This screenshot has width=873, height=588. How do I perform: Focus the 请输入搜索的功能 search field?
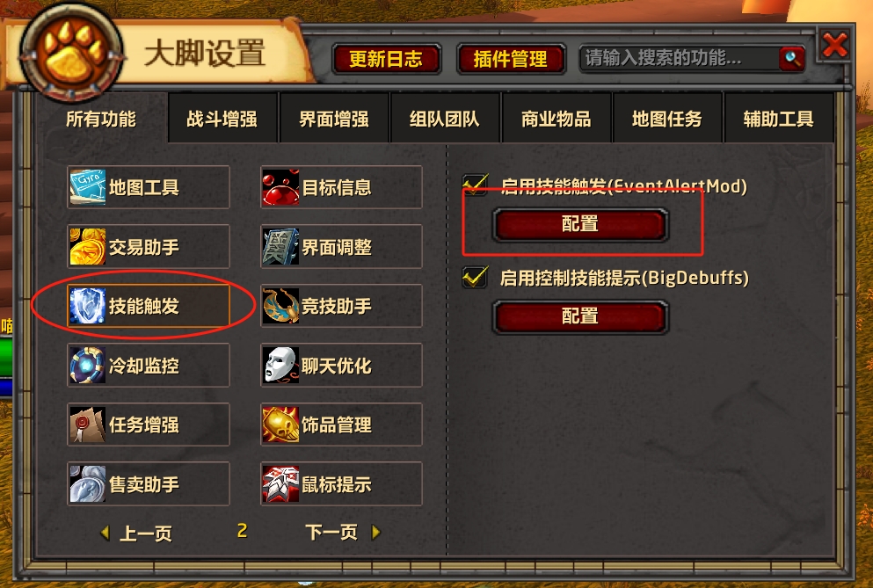coord(680,58)
